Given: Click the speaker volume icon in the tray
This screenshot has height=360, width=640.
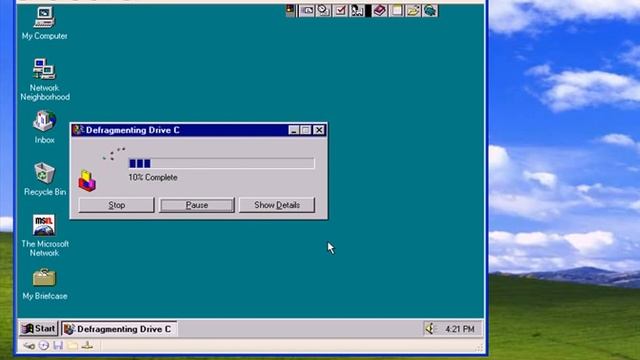Looking at the screenshot, I should pyautogui.click(x=430, y=329).
